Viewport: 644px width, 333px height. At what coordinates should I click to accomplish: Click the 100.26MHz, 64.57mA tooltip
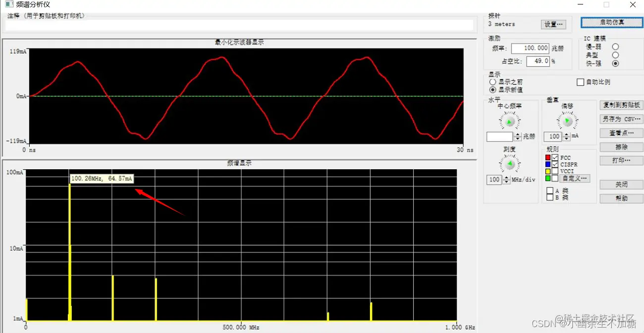pyautogui.click(x=102, y=179)
